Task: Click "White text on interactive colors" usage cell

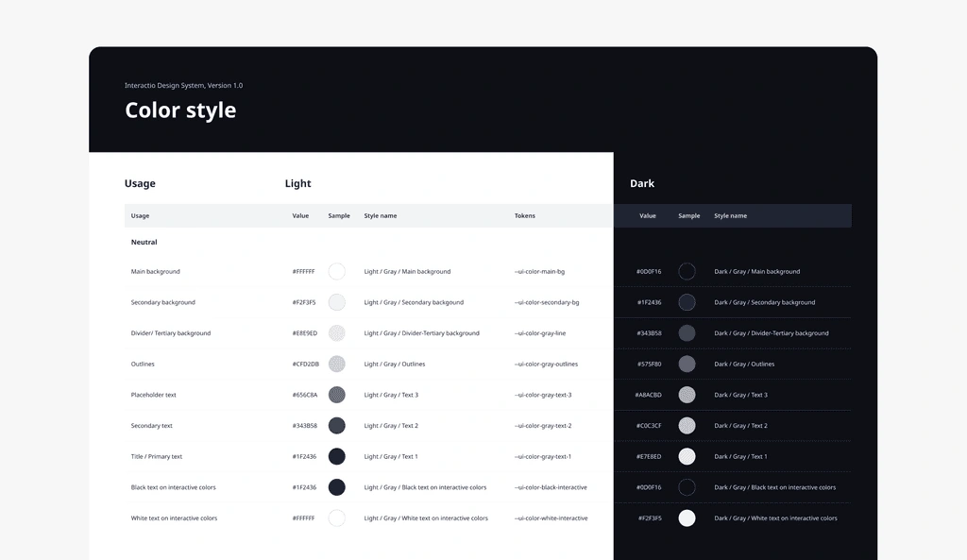Action: (174, 518)
